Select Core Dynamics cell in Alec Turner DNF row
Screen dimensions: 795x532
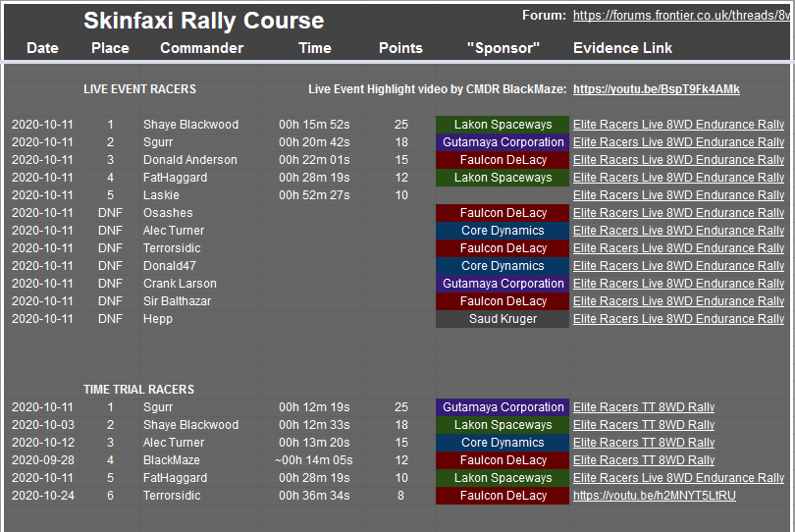point(503,231)
